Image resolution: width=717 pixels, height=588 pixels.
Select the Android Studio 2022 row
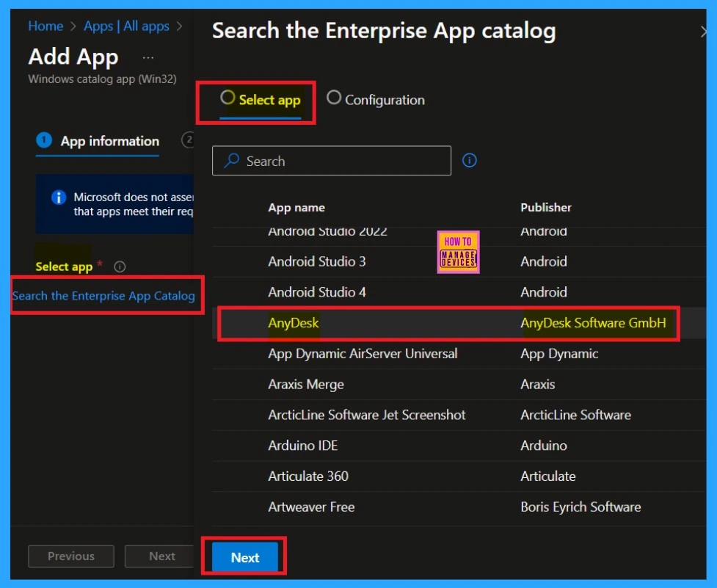coord(459,236)
